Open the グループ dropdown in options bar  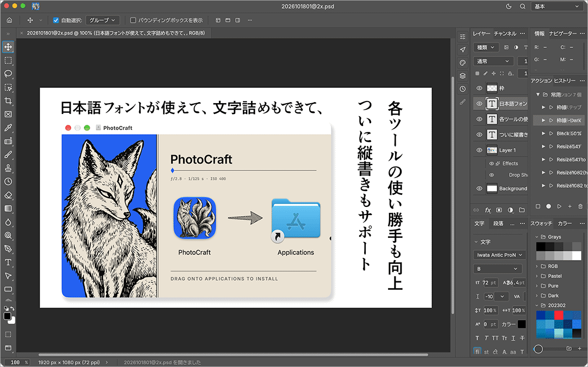pos(102,20)
